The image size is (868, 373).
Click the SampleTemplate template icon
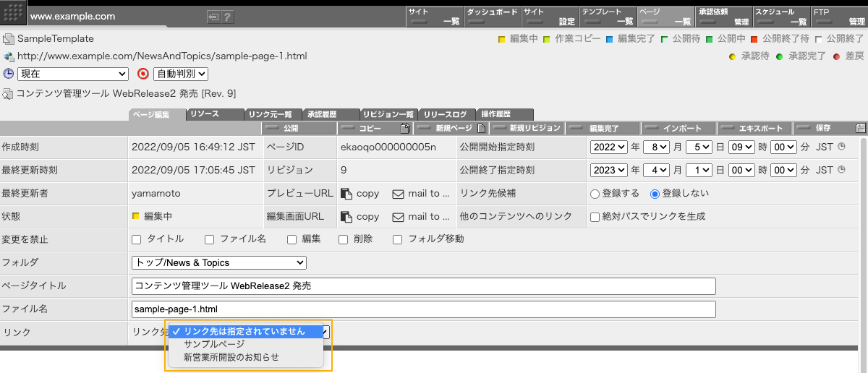click(x=8, y=38)
